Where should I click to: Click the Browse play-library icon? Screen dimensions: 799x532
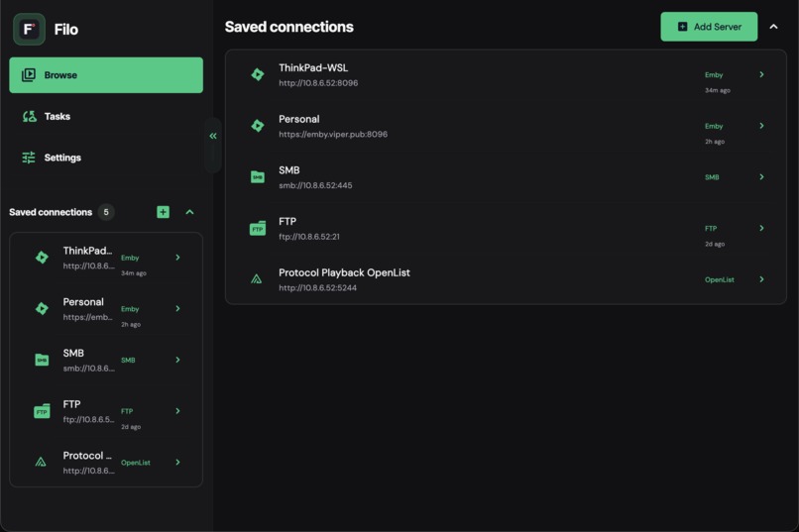coord(29,75)
